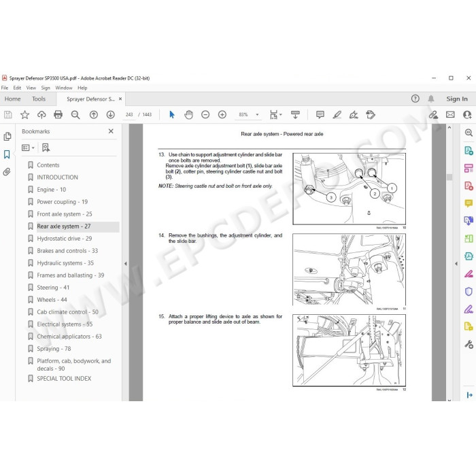Viewport: 476px width, 476px height.
Task: Switch to the Tools tab
Action: tap(39, 99)
